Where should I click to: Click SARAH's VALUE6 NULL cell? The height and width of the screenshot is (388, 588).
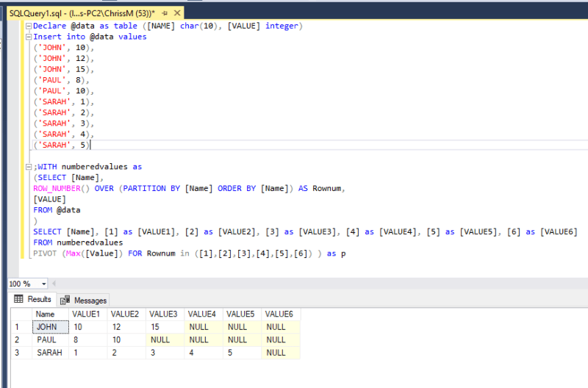(281, 353)
